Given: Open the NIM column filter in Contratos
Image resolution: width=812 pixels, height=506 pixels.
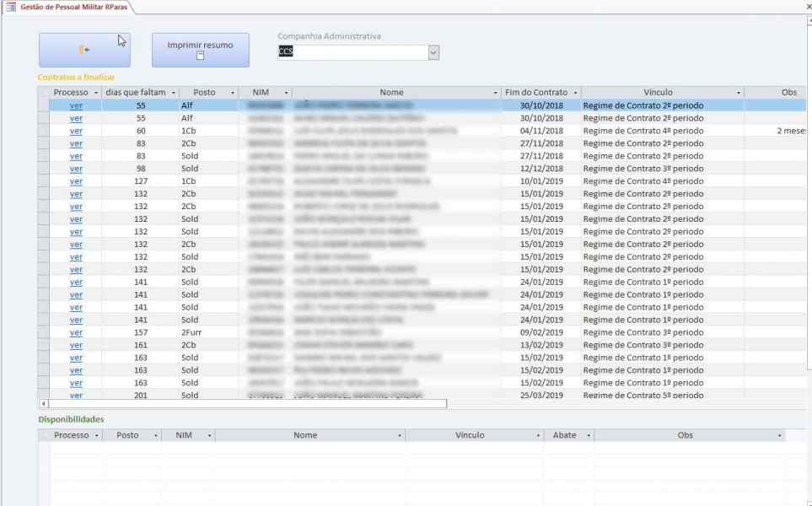Looking at the screenshot, I should point(286,92).
